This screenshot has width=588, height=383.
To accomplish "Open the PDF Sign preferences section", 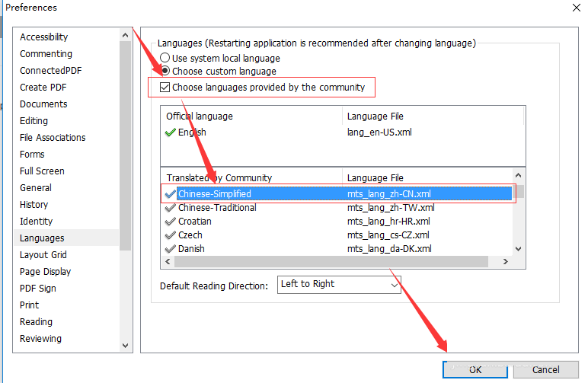I will pos(38,289).
